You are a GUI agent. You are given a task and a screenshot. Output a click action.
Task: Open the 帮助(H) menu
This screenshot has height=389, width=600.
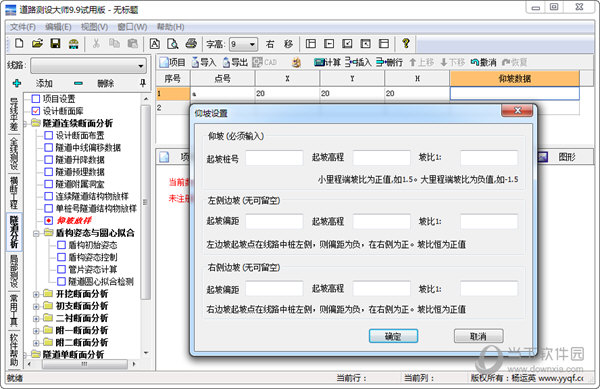170,27
